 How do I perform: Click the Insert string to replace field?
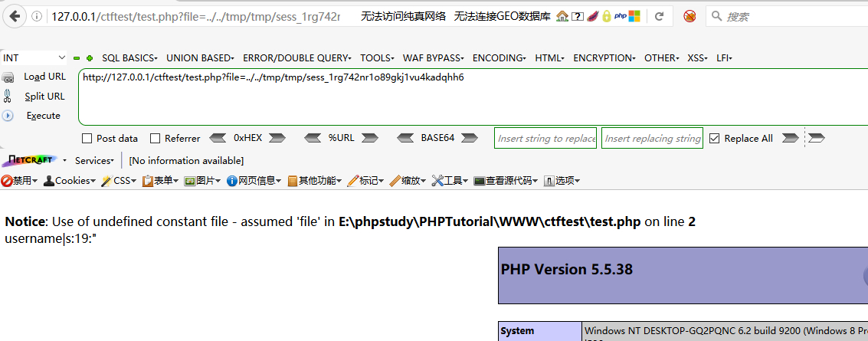pos(545,139)
